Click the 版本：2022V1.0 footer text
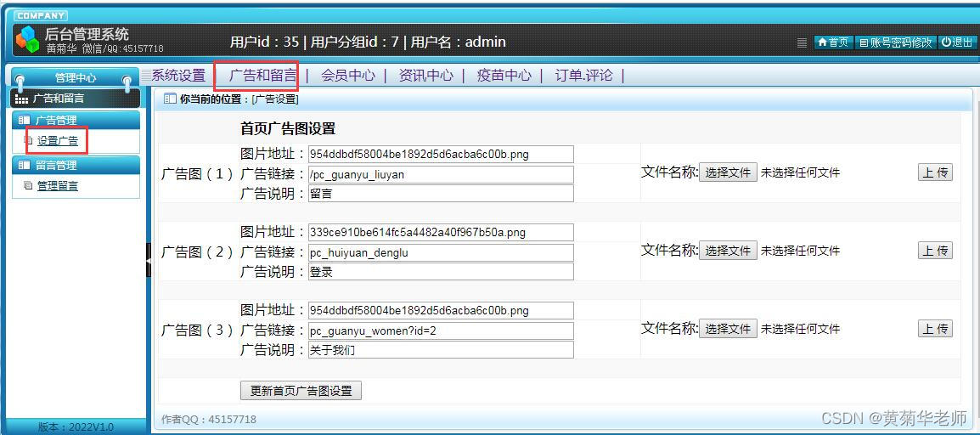 tap(76, 427)
